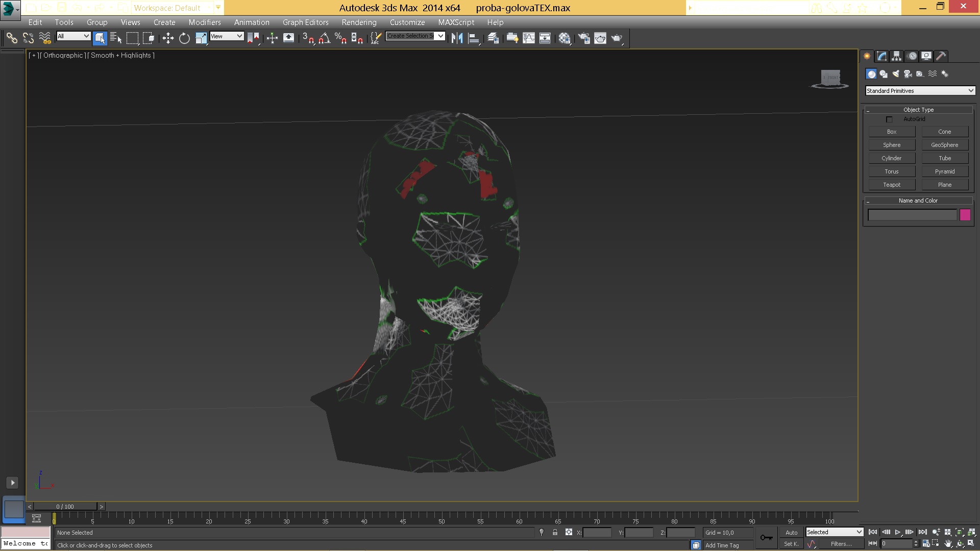
Task: Open the Material Editor icon
Action: coord(564,38)
